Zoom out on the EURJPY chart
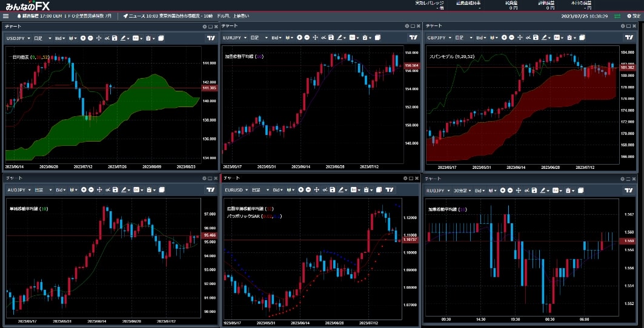This screenshot has width=644, height=328. (307, 38)
